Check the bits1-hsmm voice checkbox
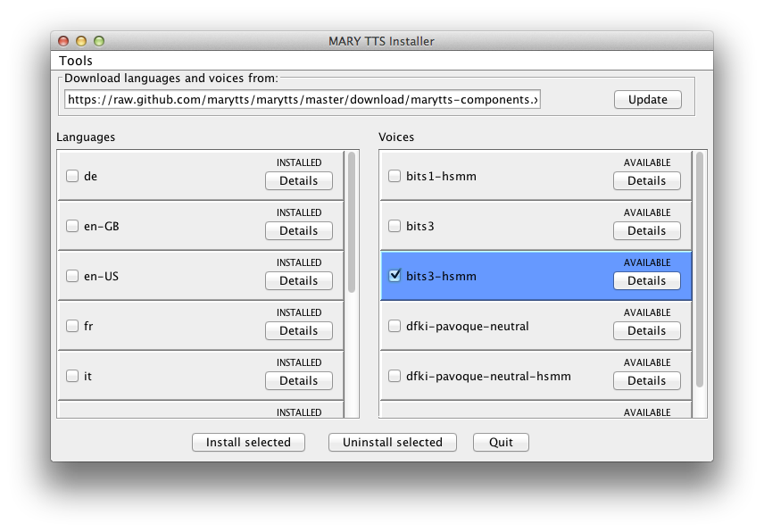Viewport: 764px width, 532px height. click(x=394, y=176)
